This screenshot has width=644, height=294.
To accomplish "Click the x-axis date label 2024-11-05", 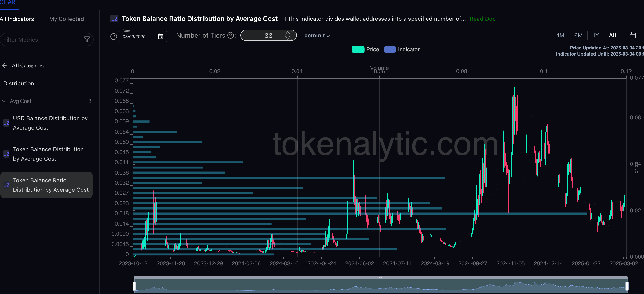I will point(510,263).
